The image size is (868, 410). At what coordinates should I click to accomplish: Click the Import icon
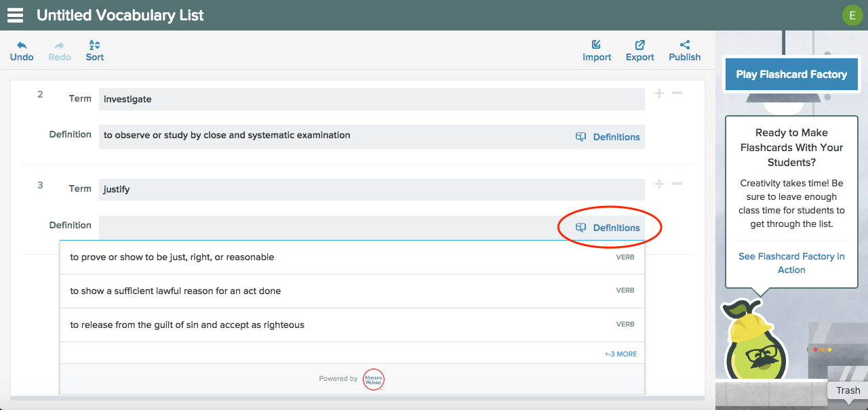click(597, 45)
